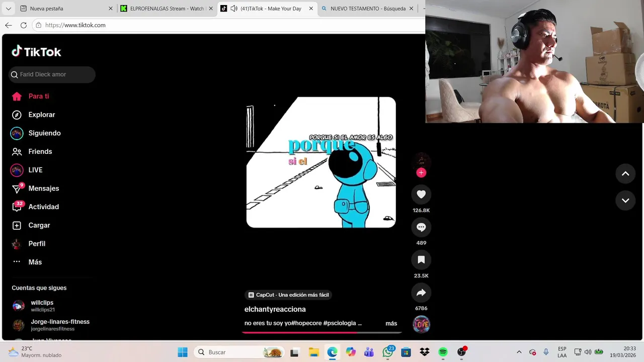Open Actividad notifications

[x=35, y=207]
